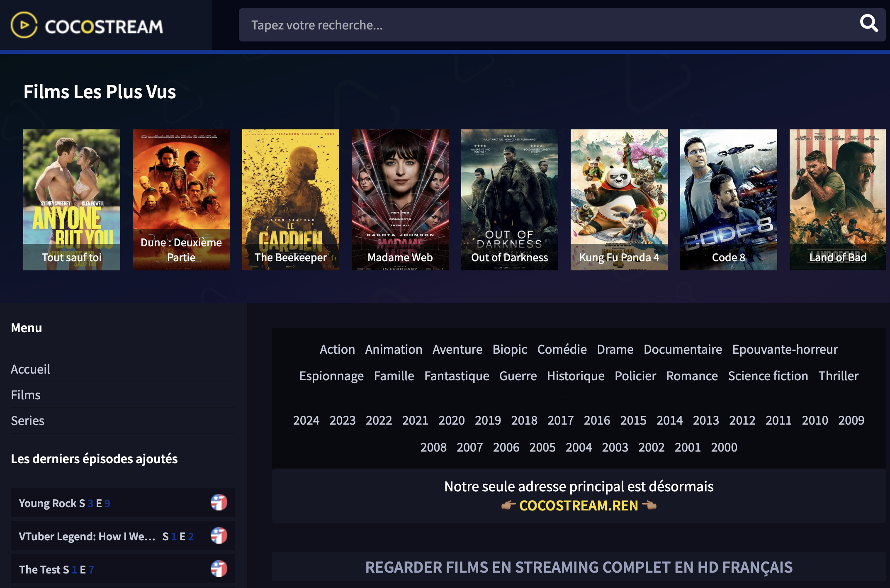Open the Tout sauf toi poster
Viewport: 890px width, 588px height.
tap(71, 199)
